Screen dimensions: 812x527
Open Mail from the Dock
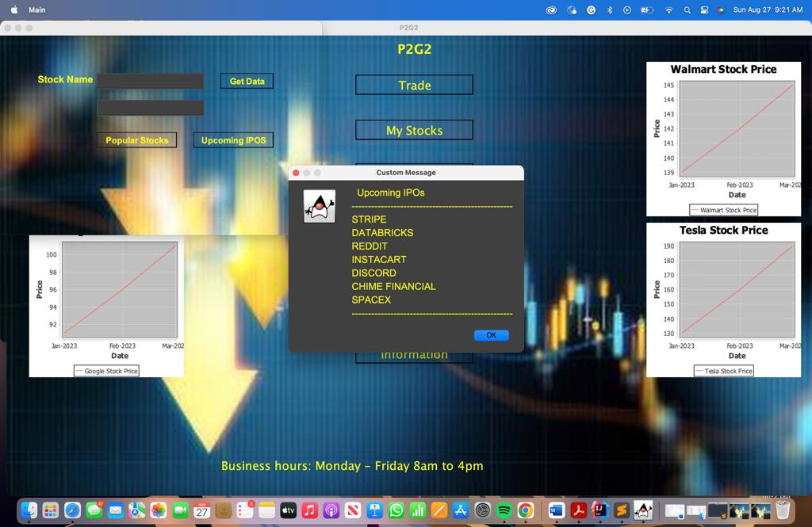click(x=116, y=511)
